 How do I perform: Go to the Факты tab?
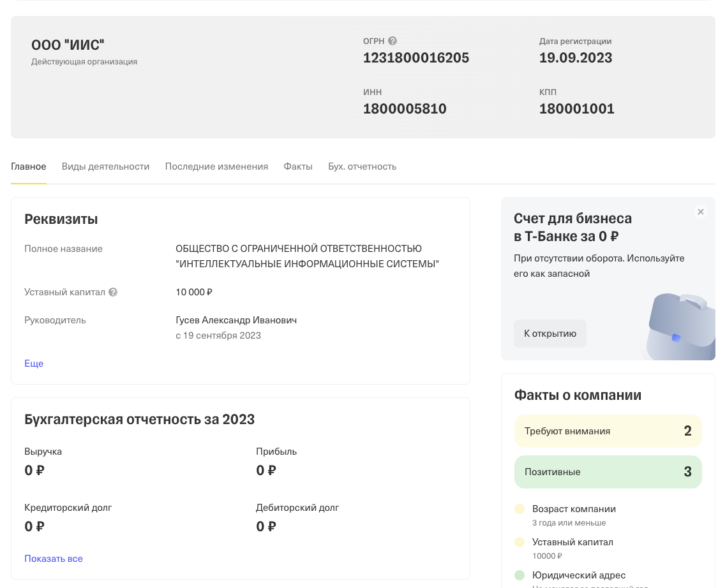pos(298,166)
